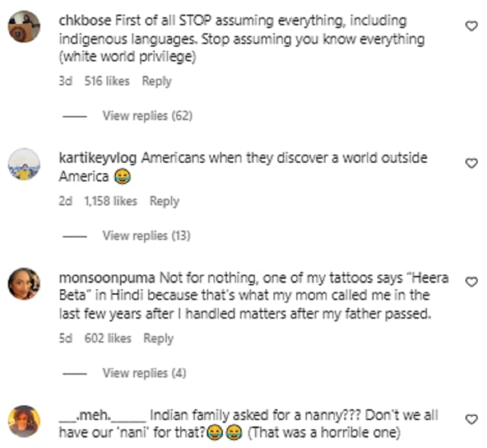Screen dimensions: 487x448
Task: Expand View replies (13) thread
Action: pos(146,236)
